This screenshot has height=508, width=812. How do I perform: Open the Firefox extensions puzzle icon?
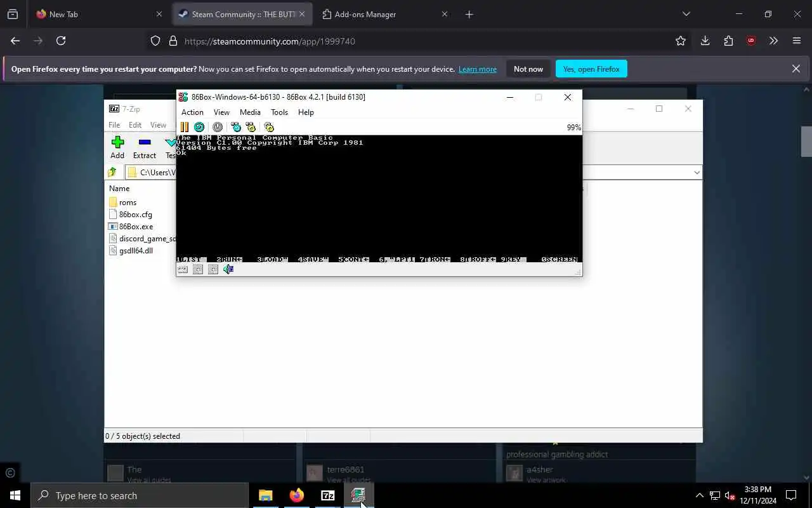[728, 41]
